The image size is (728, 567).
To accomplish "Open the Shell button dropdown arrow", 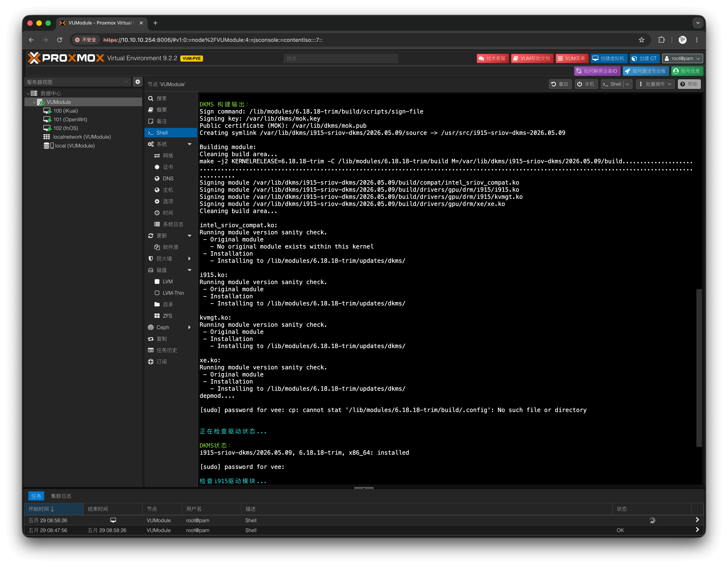I will [628, 84].
